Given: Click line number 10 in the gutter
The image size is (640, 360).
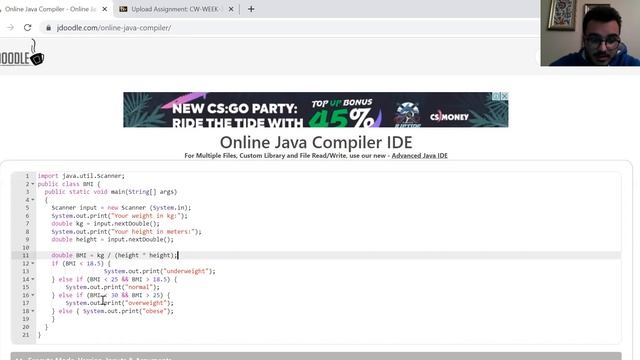Looking at the screenshot, I should click(x=26, y=248).
